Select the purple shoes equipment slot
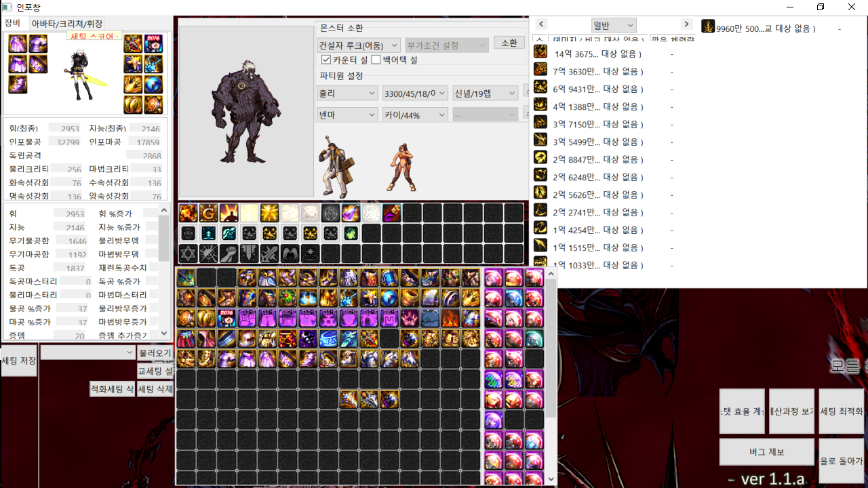Viewport: 868px width, 488px height. coord(18,85)
